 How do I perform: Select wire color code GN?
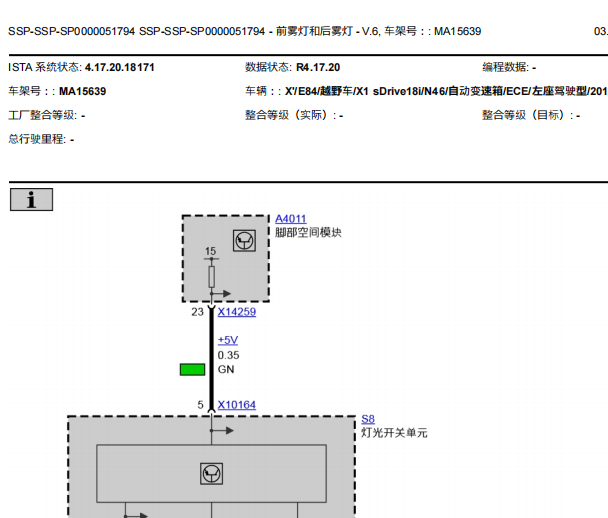pyautogui.click(x=226, y=369)
